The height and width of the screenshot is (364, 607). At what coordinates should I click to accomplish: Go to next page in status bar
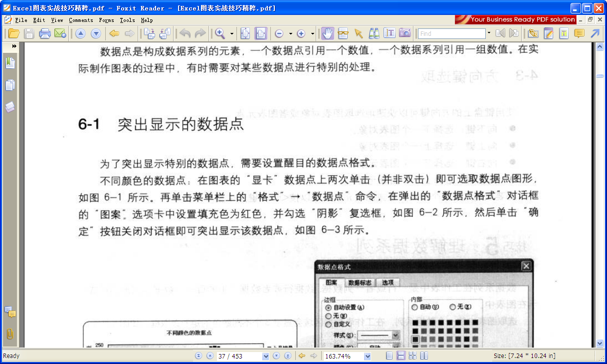276,356
